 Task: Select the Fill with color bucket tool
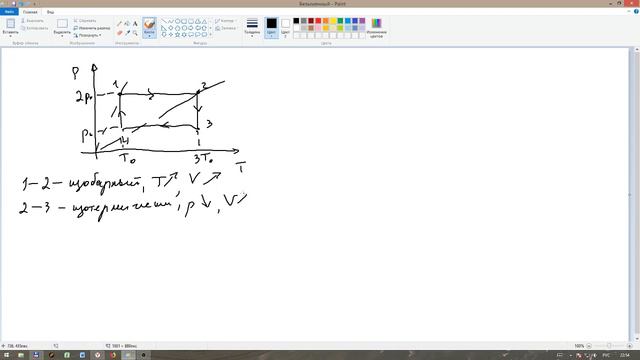127,24
